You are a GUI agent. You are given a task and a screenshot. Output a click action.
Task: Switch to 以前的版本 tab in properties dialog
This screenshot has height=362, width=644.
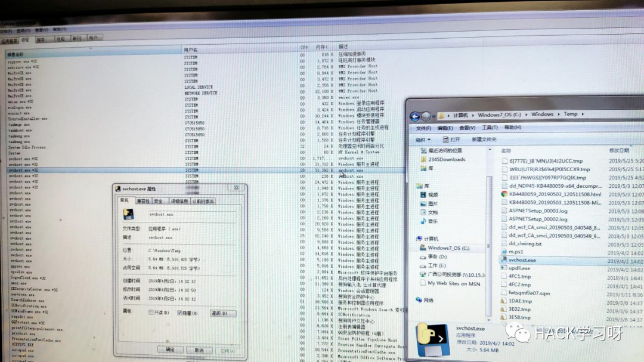(x=203, y=201)
